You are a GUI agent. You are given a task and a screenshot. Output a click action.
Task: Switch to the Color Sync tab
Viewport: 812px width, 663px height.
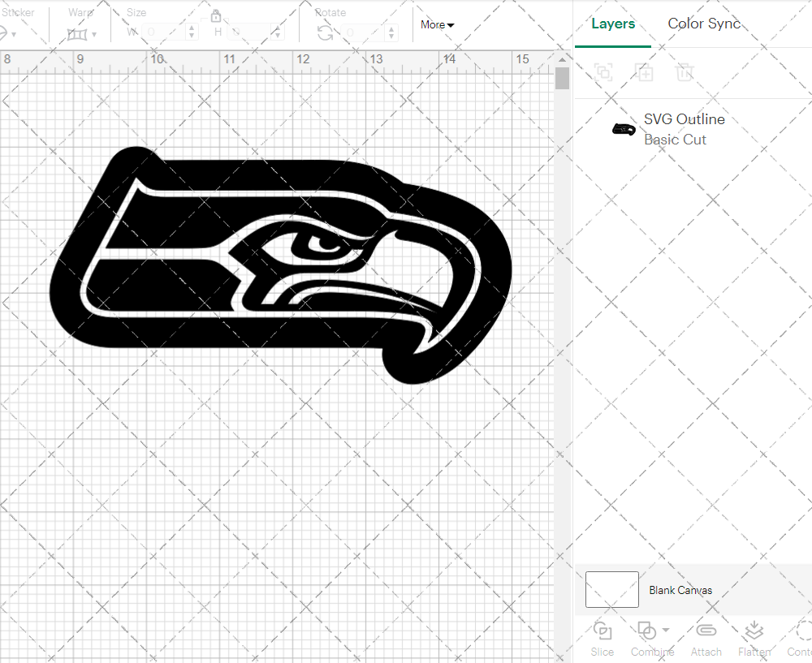coord(704,24)
